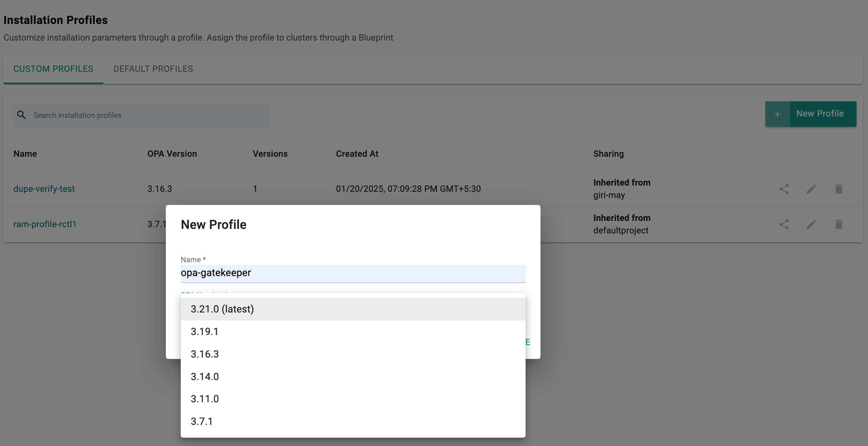Select 3.11.0 from version list
Viewport: 868px width, 446px height.
coord(205,399)
